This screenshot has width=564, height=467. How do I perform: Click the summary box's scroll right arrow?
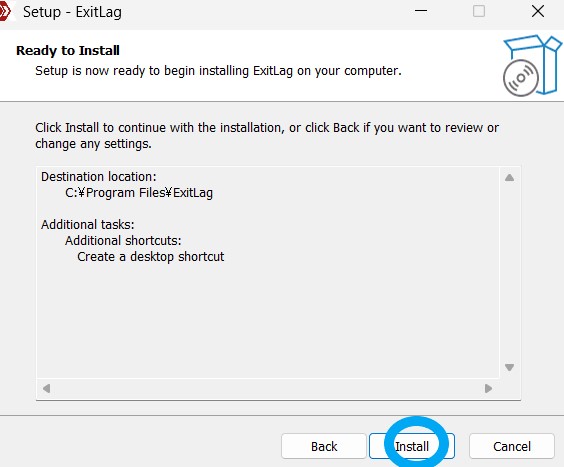coord(488,389)
